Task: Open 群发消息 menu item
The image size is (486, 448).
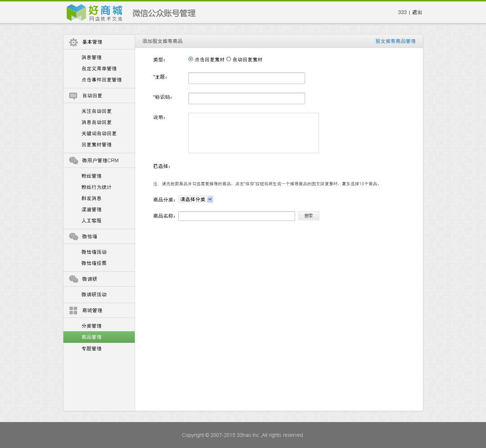Action: 92,198
